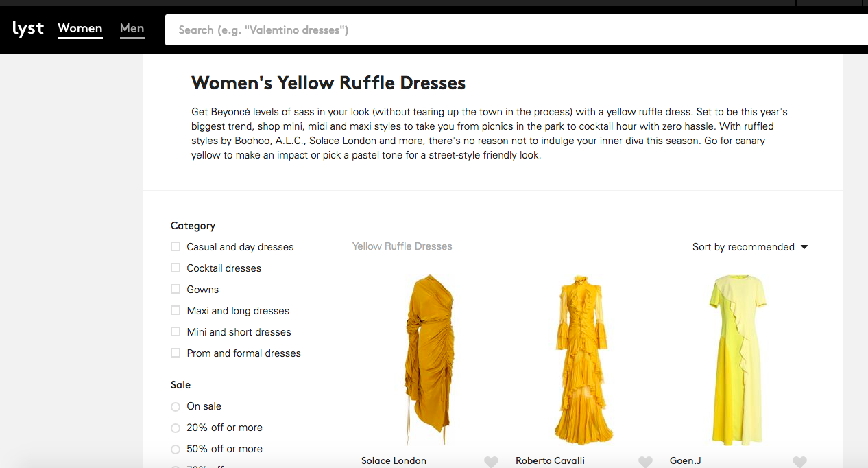Open the Sort by recommended dropdown
Image resolution: width=868 pixels, height=468 pixels.
(750, 247)
